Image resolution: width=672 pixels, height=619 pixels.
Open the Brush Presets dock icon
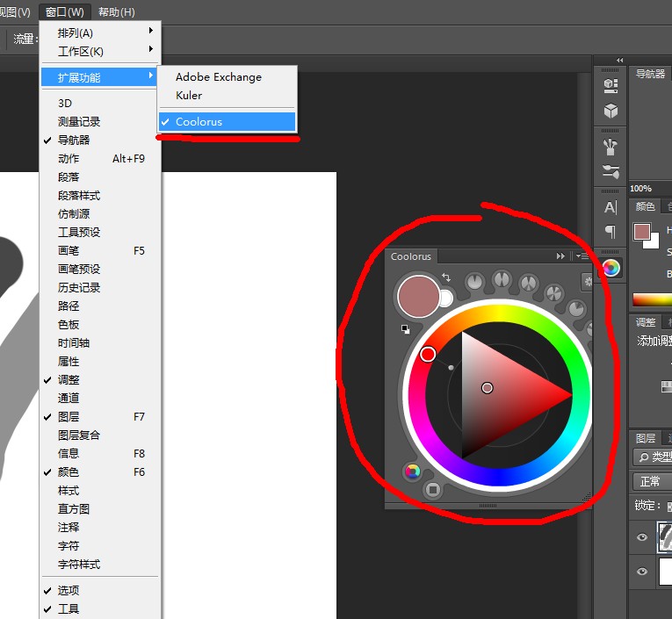click(611, 147)
